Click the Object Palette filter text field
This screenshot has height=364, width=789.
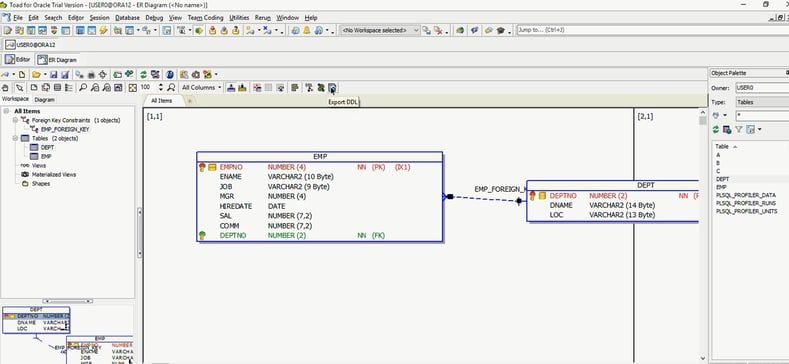[x=762, y=116]
